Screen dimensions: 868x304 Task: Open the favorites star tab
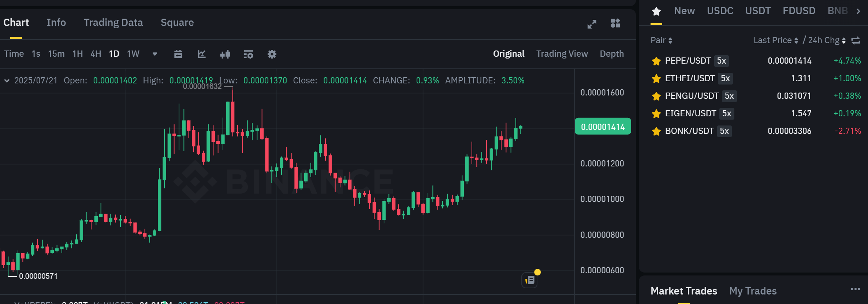[x=656, y=11]
